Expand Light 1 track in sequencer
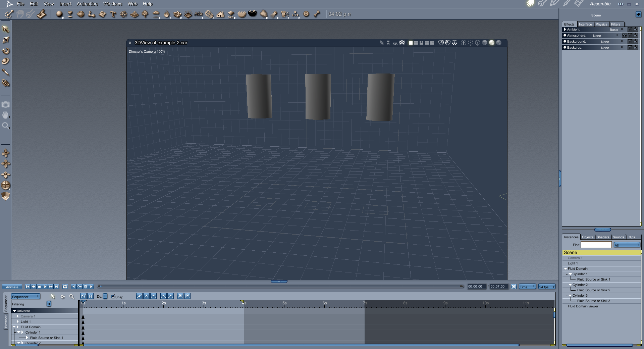Viewport: 644px width, 349px height. click(18, 321)
